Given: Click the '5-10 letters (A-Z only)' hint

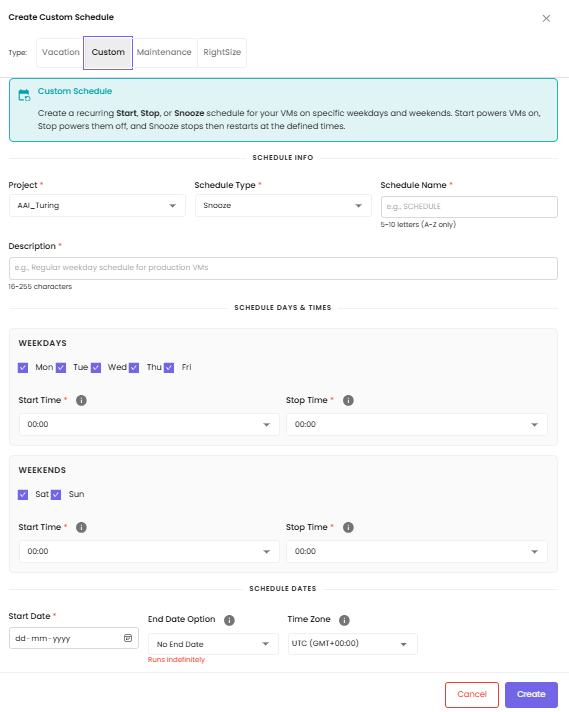Looking at the screenshot, I should [418, 224].
